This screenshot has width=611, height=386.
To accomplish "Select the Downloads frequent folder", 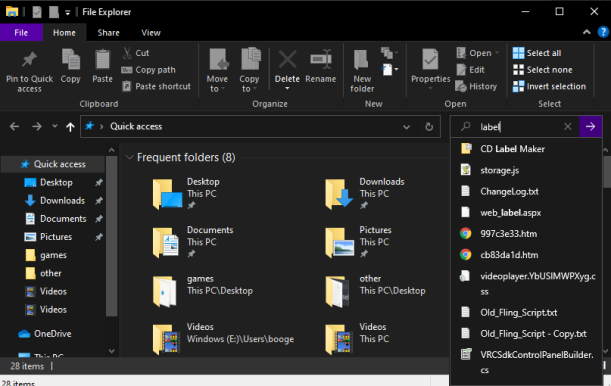I will pos(366,194).
